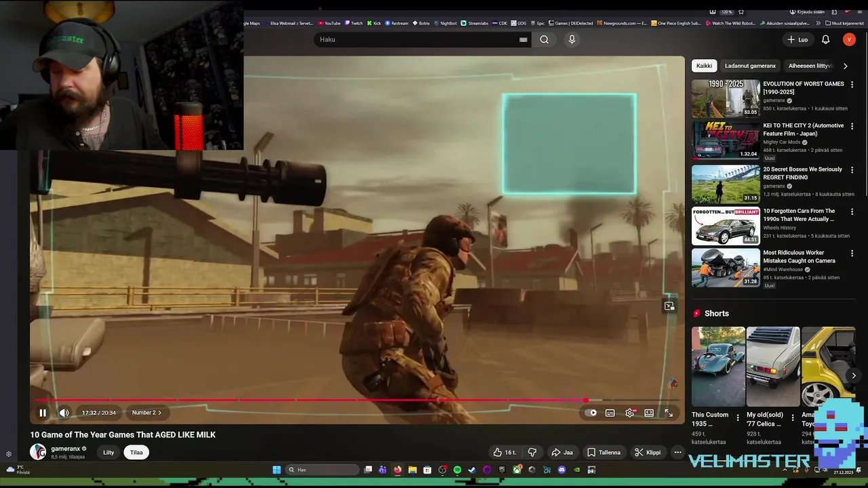This screenshot has width=868, height=488.
Task: Like the video with thumbs-up button
Action: pyautogui.click(x=505, y=452)
